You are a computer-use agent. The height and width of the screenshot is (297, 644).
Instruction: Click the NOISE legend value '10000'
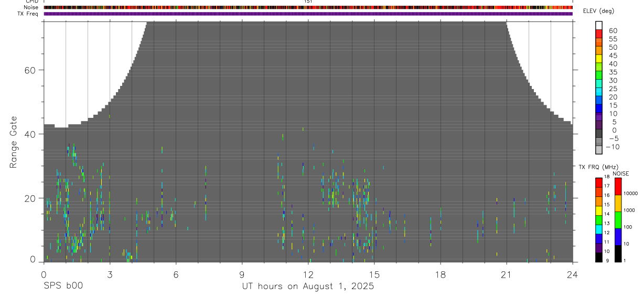click(x=630, y=193)
